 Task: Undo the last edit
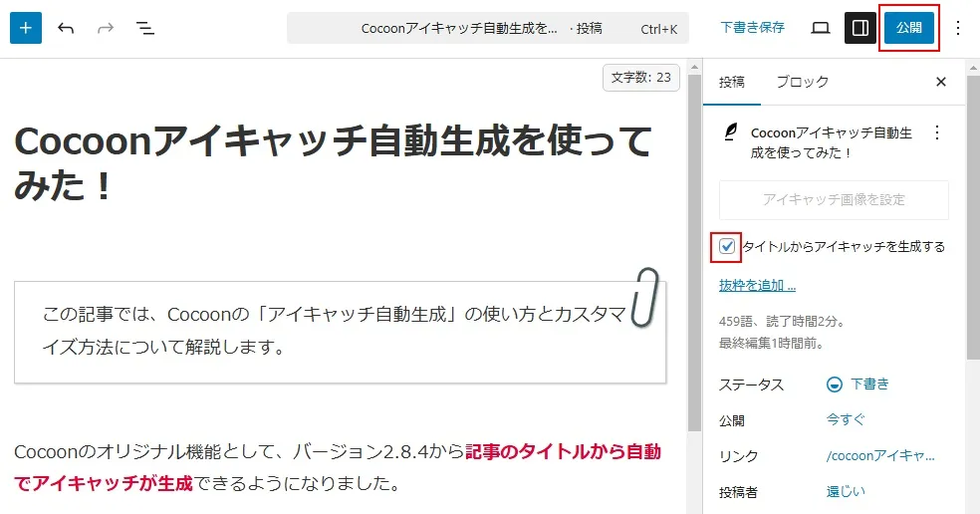point(66,28)
